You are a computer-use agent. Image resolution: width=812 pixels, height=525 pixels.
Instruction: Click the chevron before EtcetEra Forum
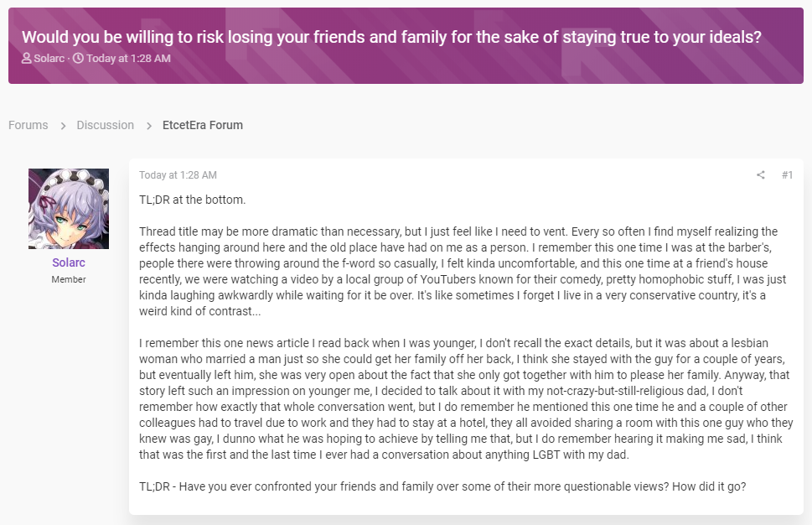click(x=148, y=126)
